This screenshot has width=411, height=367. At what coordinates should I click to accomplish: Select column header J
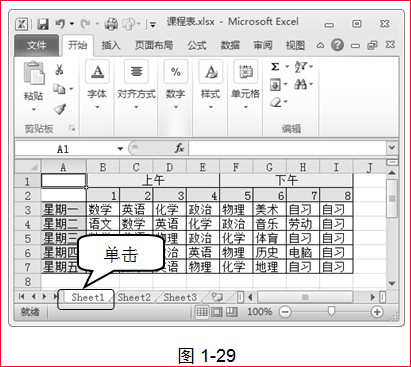pyautogui.click(x=369, y=167)
